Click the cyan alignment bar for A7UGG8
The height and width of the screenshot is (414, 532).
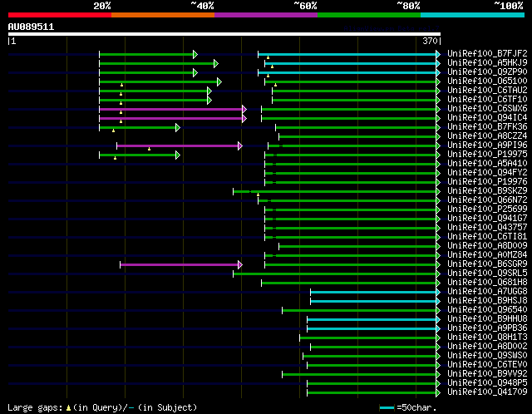[373, 292]
